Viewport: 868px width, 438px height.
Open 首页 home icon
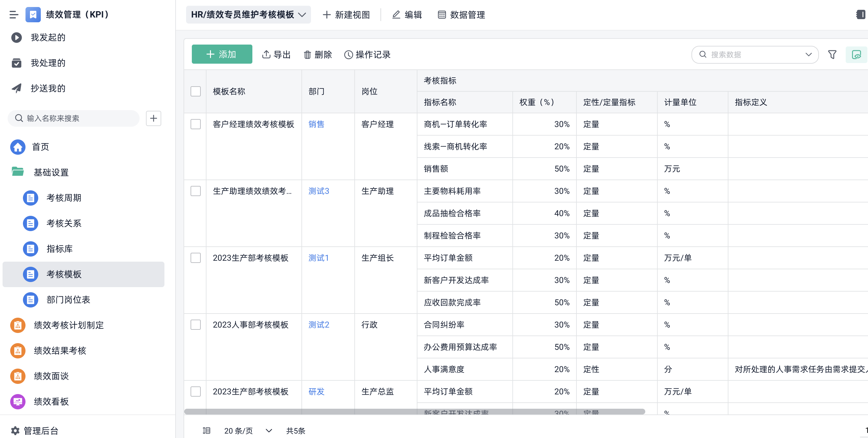[x=18, y=147]
